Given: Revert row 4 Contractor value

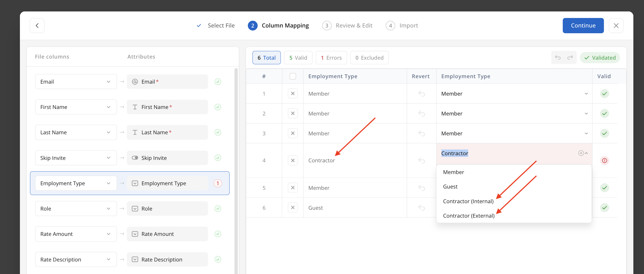Looking at the screenshot, I should [422, 160].
